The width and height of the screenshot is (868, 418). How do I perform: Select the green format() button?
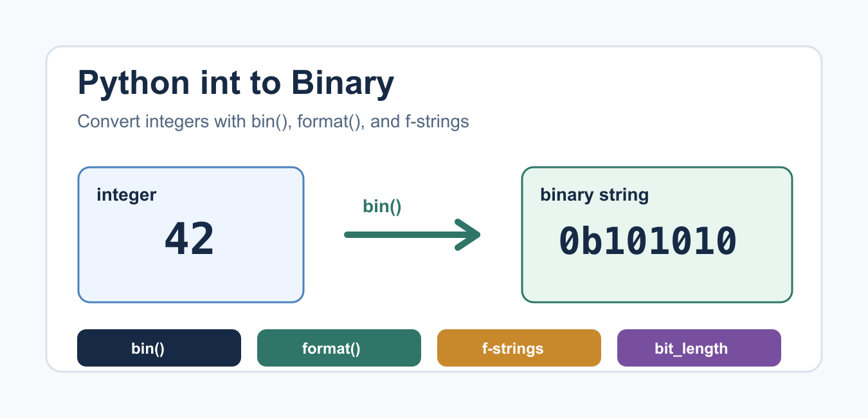[x=339, y=348]
